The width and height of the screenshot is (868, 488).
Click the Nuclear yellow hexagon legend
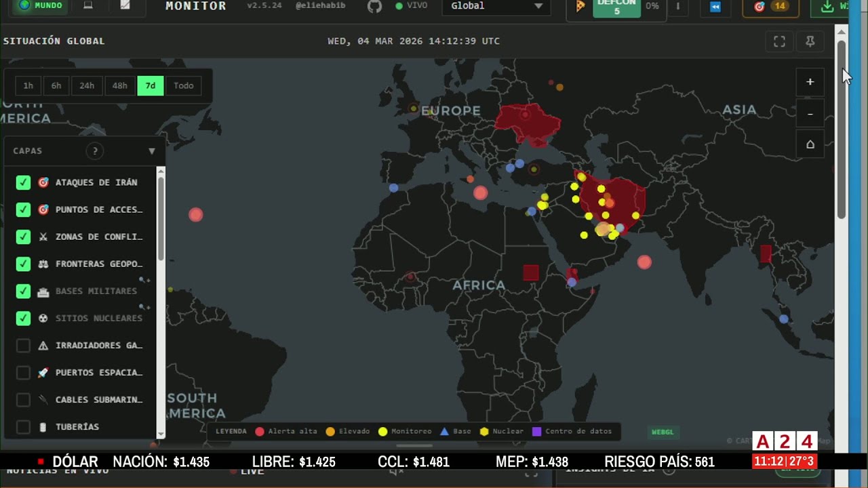(484, 431)
